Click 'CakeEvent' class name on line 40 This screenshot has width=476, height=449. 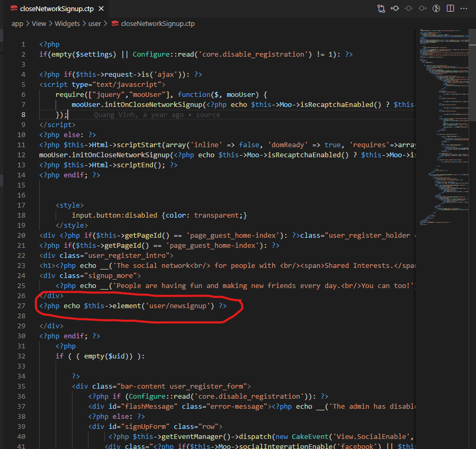click(x=310, y=436)
